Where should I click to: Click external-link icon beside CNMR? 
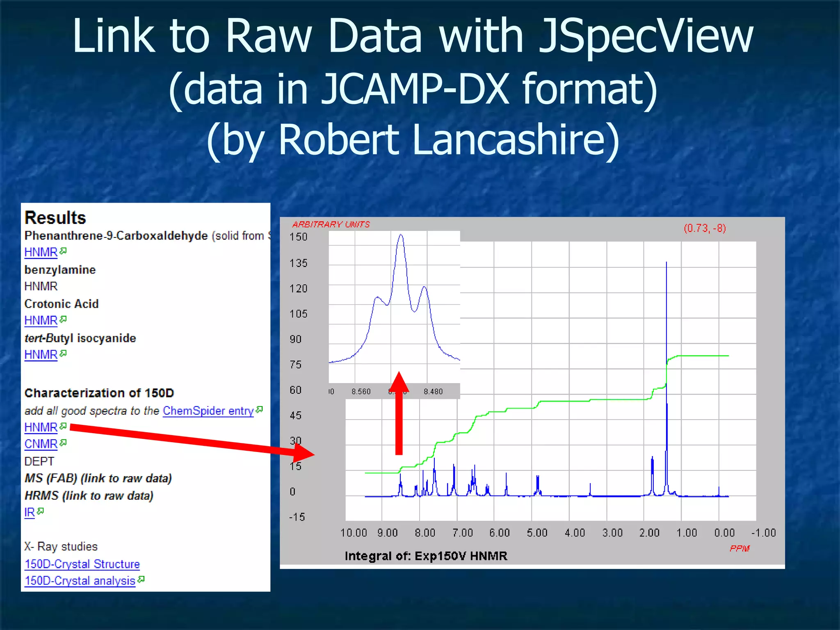[63, 443]
